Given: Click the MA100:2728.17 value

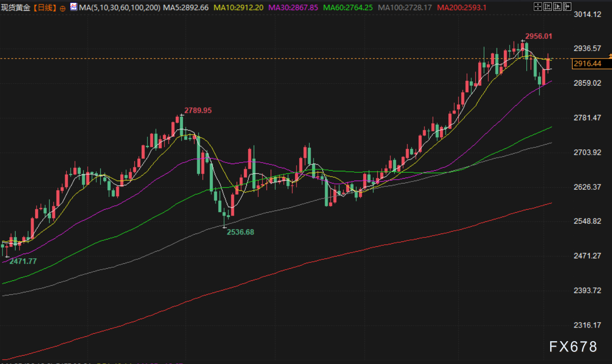Looking at the screenshot, I should [405, 8].
